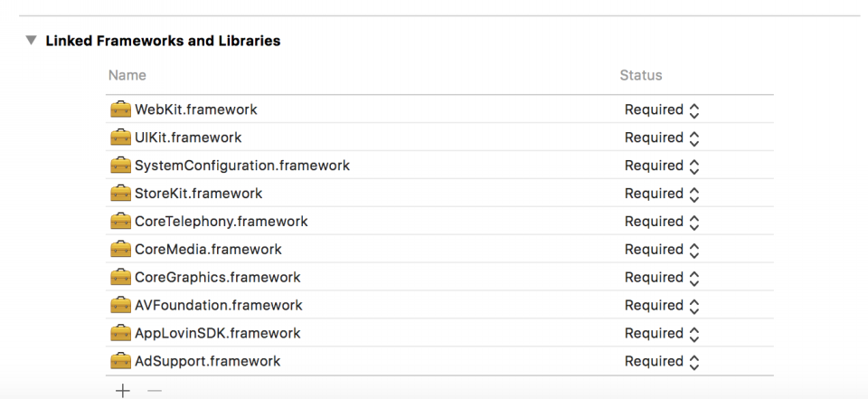Open status popup for CoreTelephony.framework
The height and width of the screenshot is (399, 868).
662,222
